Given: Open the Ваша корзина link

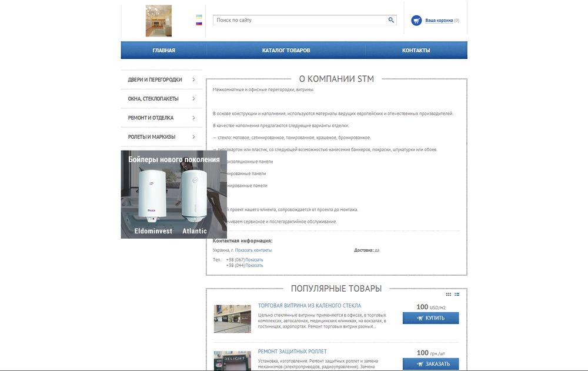Looking at the screenshot, I should (439, 21).
